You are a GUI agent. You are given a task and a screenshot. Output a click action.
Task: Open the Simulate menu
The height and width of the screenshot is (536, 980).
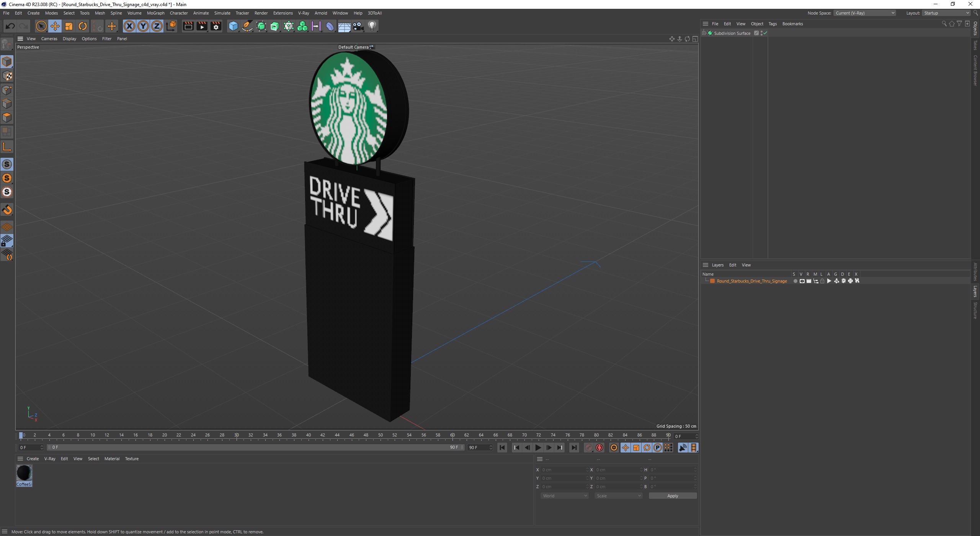tap(222, 13)
